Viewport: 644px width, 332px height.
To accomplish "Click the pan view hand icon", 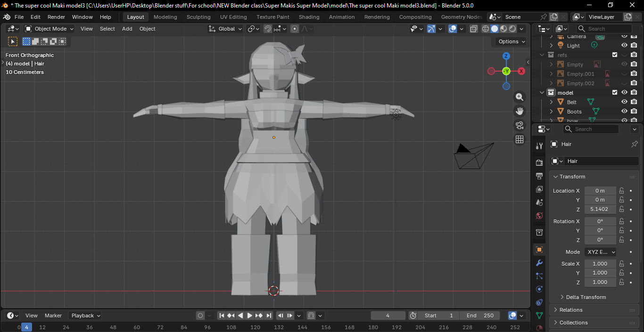I will click(x=520, y=111).
